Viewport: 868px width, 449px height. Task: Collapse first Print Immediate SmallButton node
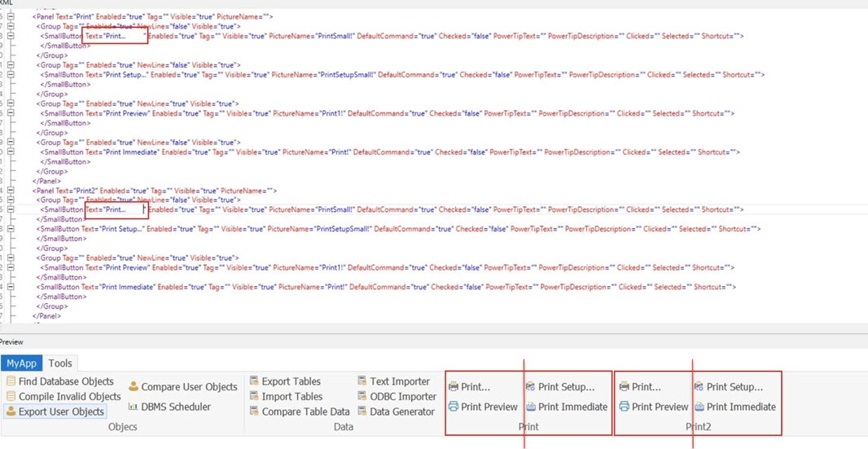tap(11, 152)
